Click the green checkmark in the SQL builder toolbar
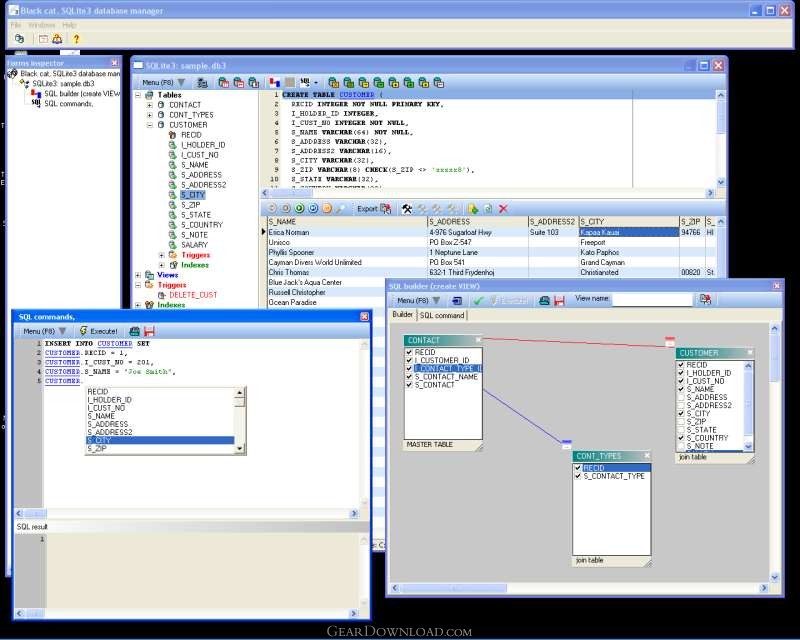Screen dimensions: 800x640 [478, 300]
